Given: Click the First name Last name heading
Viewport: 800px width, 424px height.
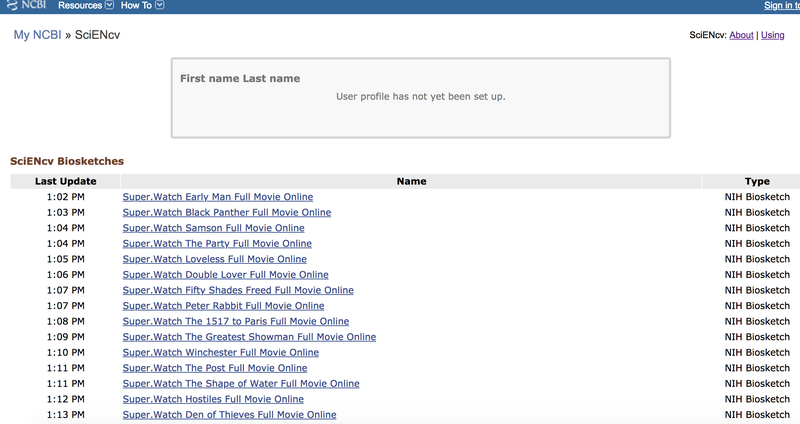Looking at the screenshot, I should click(240, 79).
